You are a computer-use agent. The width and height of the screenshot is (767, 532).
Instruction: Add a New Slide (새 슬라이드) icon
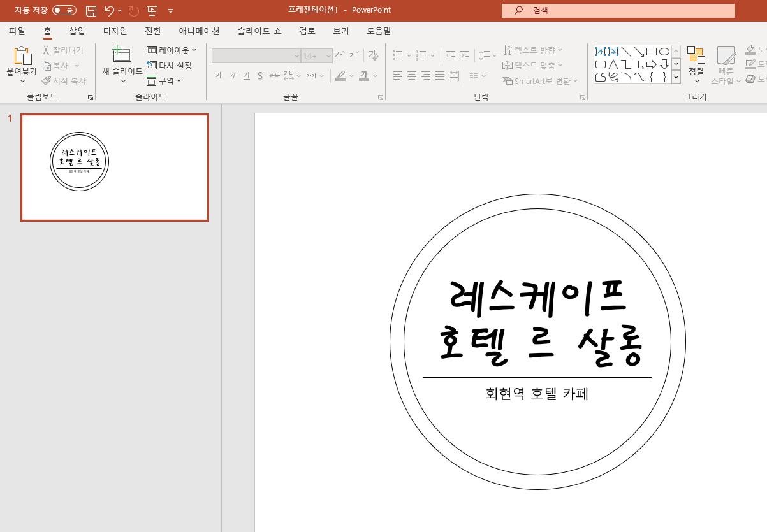121,54
